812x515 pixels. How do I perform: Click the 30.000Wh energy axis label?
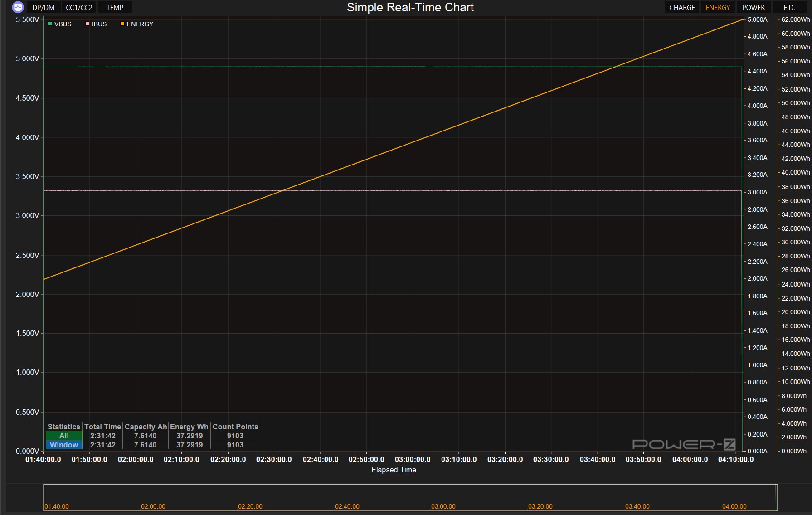click(795, 242)
